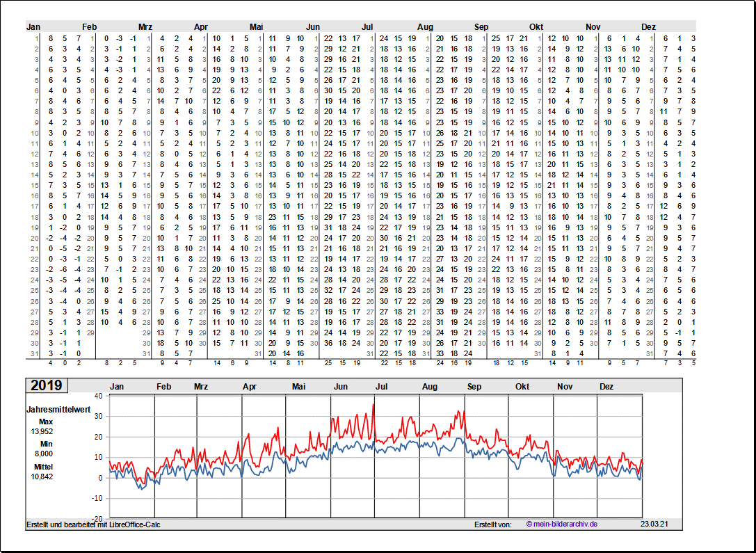Click the Jan header in the top table
This screenshot has width=756, height=553.
(33, 26)
